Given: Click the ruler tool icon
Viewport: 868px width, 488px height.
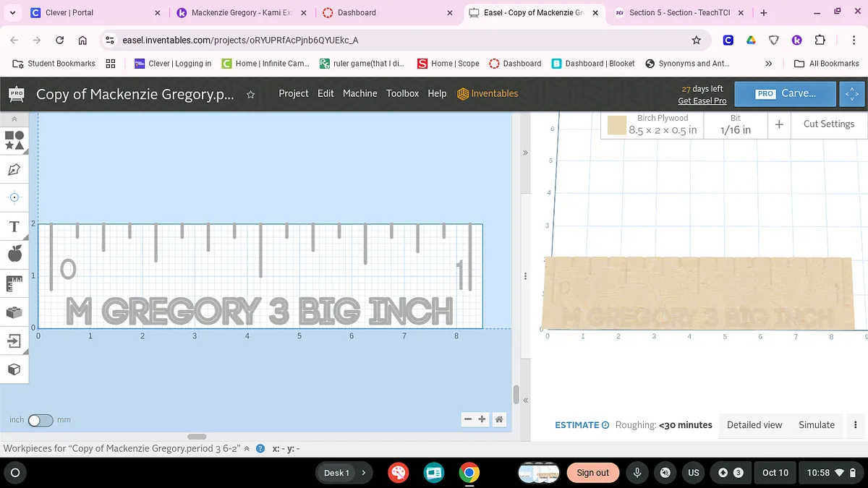Looking at the screenshot, I should point(14,283).
